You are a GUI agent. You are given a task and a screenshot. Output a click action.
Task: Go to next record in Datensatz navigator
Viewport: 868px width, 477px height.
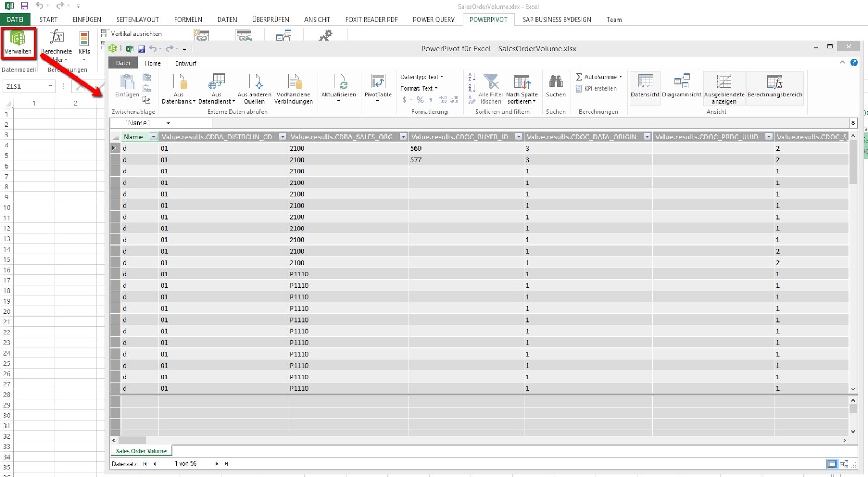(x=216, y=463)
